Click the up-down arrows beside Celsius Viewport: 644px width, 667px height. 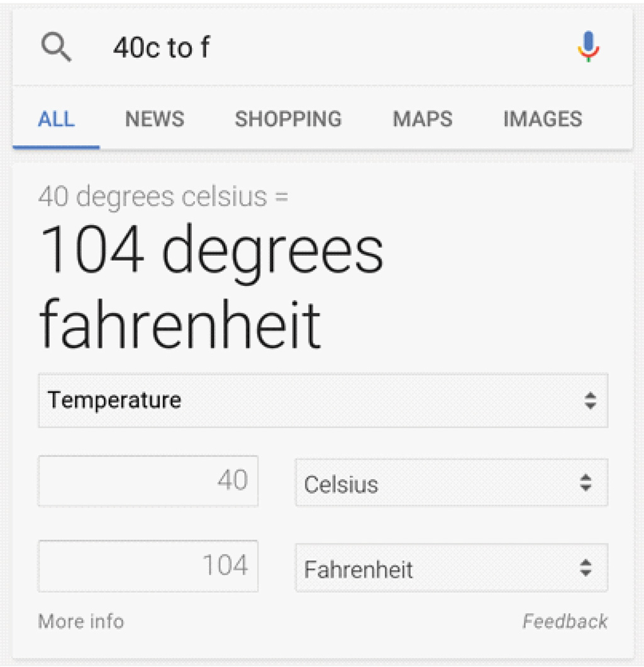(x=586, y=483)
